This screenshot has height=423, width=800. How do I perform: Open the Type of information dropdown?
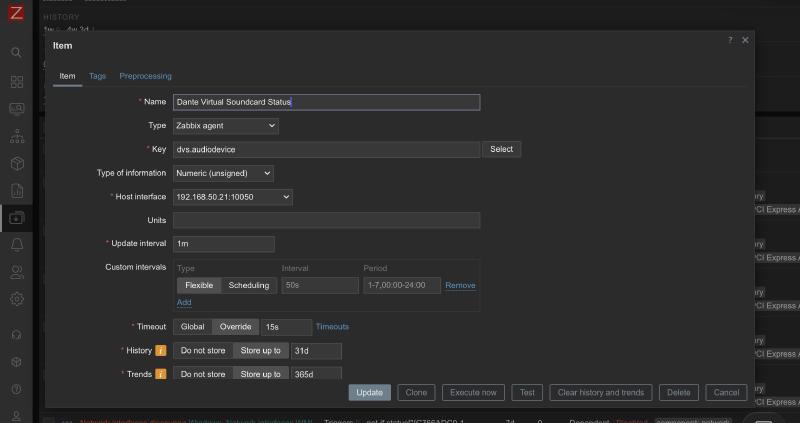(x=223, y=173)
